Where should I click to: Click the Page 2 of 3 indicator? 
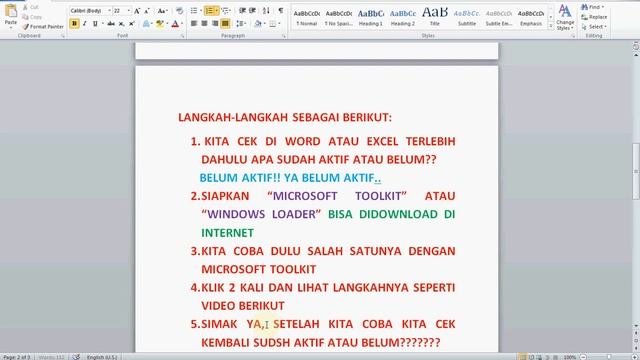(x=16, y=357)
